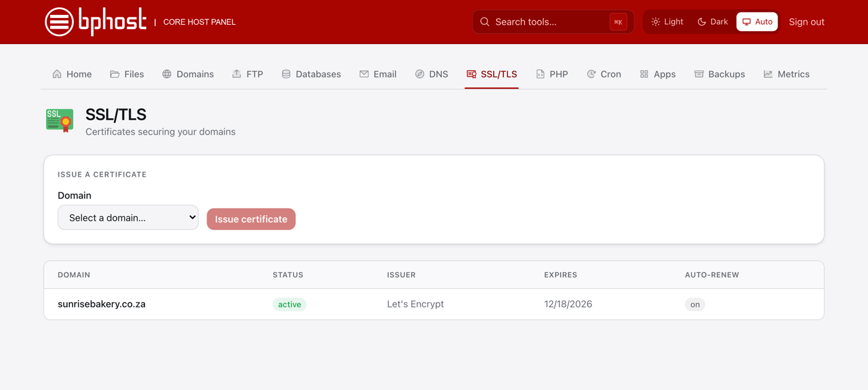Toggle auto-renew 'on' for sunrisebakery.co.za

point(695,304)
